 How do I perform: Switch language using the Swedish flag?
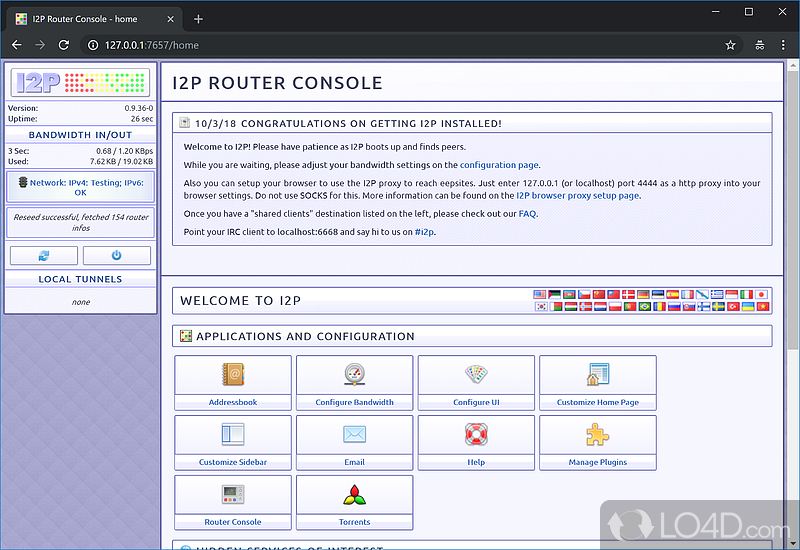point(718,307)
